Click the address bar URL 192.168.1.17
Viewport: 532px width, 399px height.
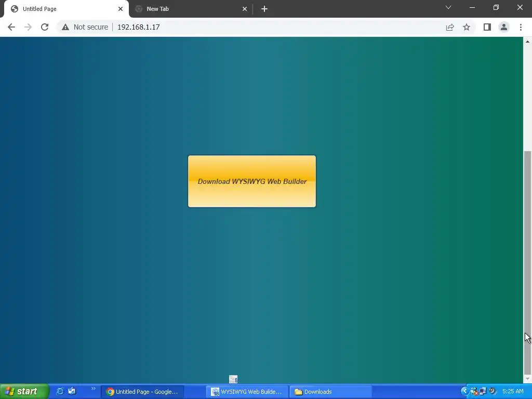(x=138, y=27)
